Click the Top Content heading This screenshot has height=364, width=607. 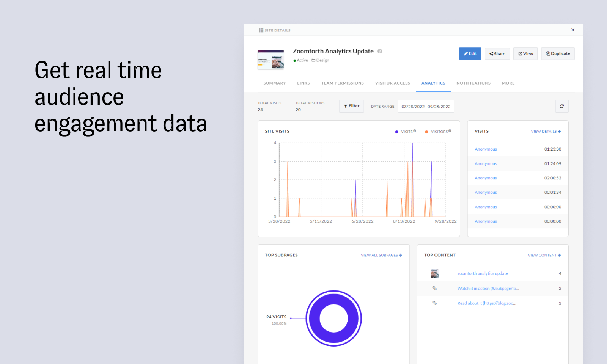coord(440,255)
